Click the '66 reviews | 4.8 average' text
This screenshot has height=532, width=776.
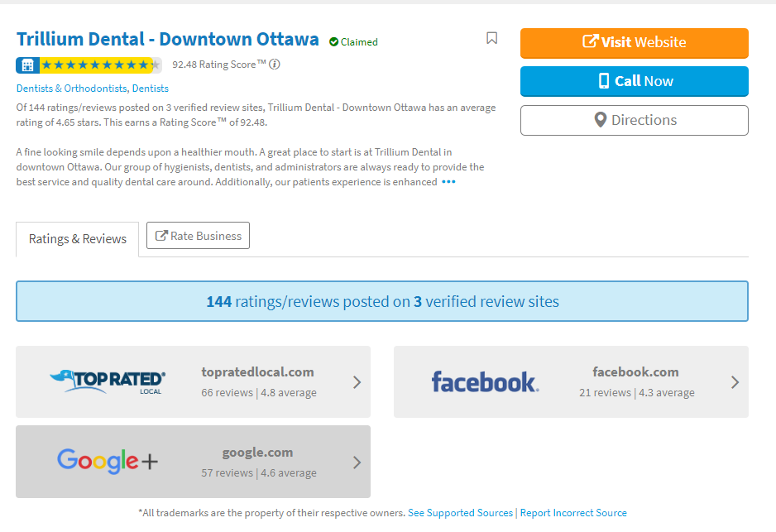pos(259,393)
